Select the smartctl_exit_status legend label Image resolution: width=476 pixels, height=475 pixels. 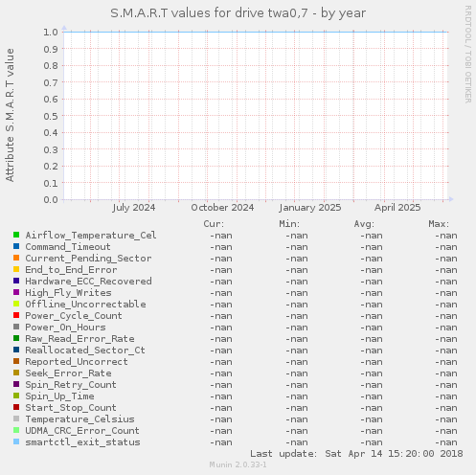click(82, 442)
